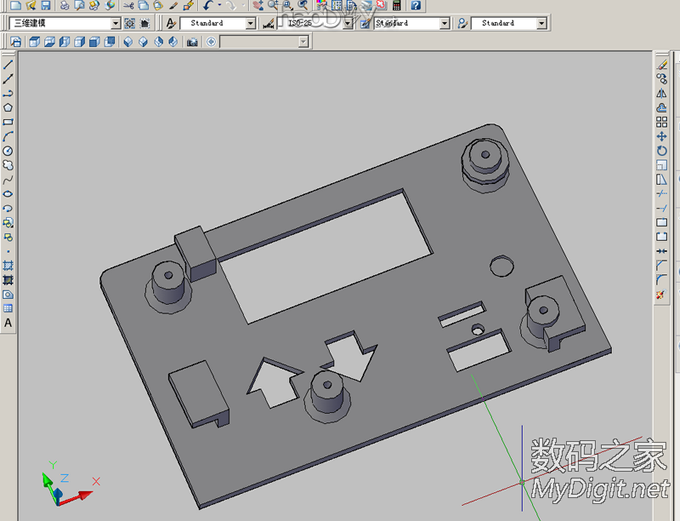Viewport: 680px width, 521px height.
Task: Select the Rectangle draw tool
Action: click(x=8, y=122)
